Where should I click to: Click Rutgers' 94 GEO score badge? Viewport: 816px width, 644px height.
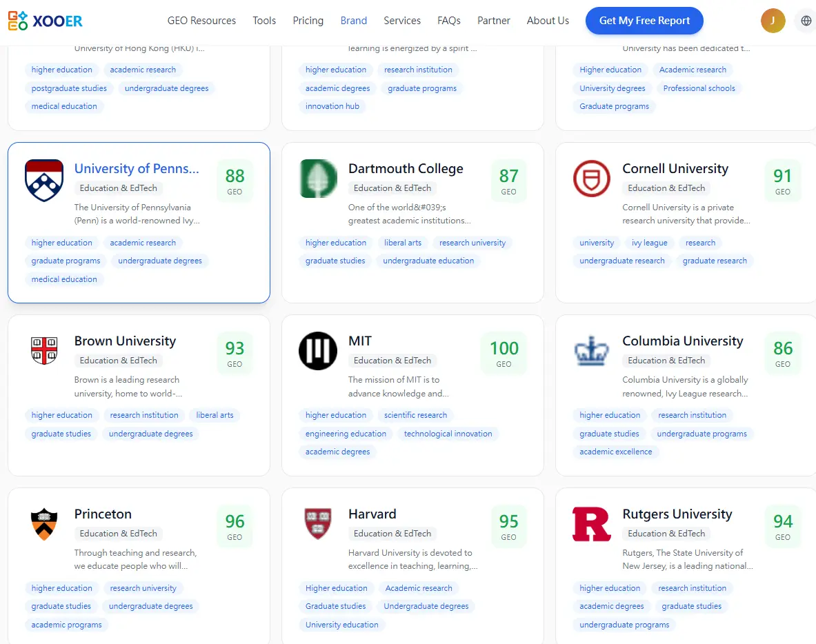coord(783,526)
